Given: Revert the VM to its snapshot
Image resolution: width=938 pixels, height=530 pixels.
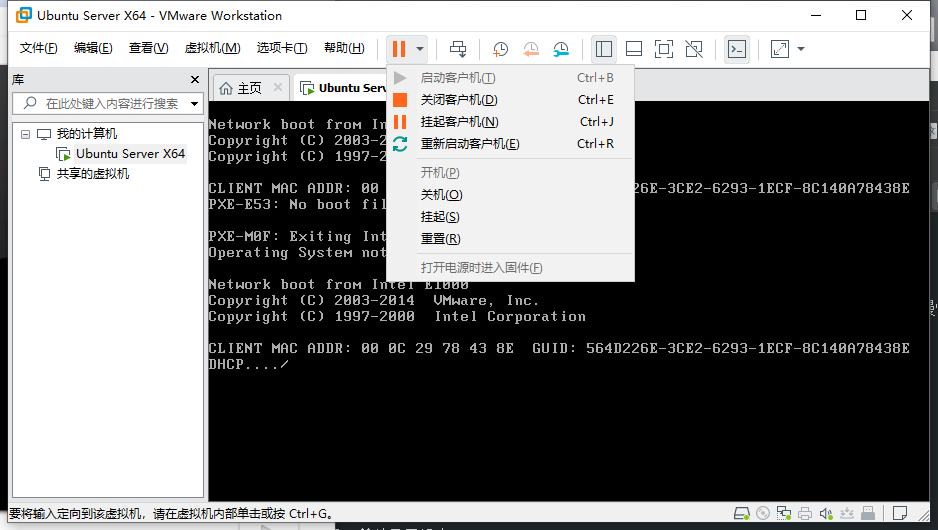Looking at the screenshot, I should click(531, 49).
